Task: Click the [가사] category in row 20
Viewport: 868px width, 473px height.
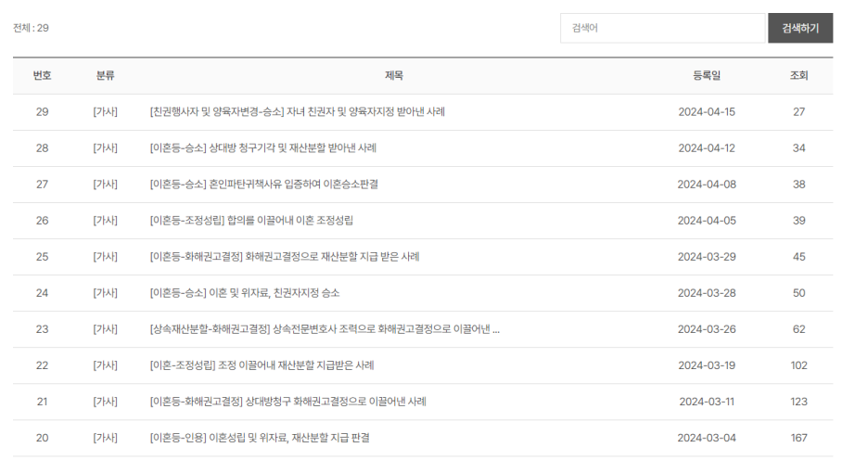Action: click(105, 438)
